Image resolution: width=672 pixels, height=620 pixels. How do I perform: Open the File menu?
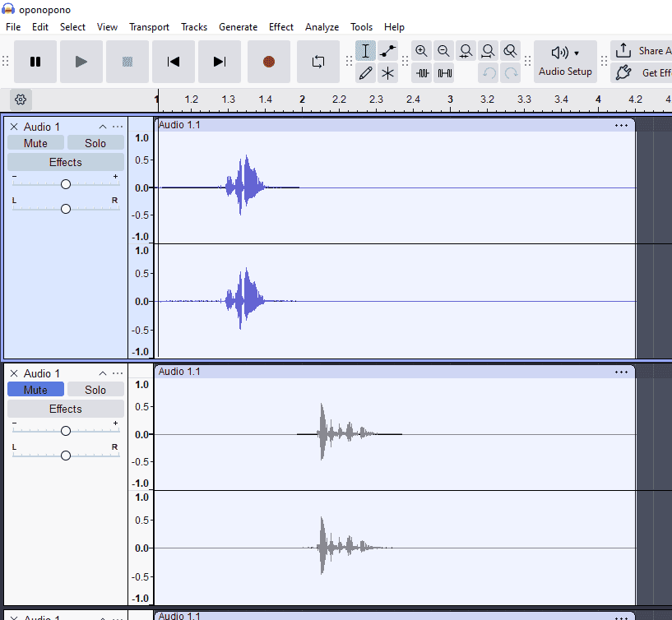pos(13,27)
